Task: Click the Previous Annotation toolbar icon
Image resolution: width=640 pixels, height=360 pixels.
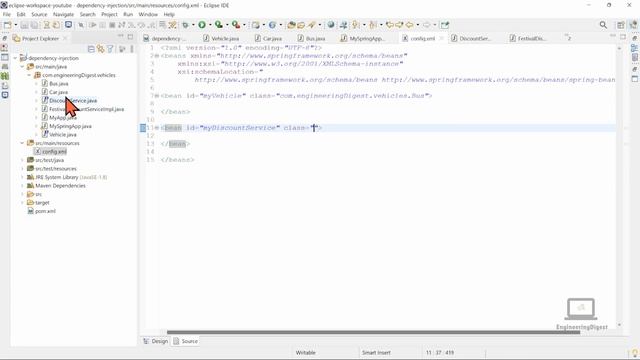Action: pos(373,25)
